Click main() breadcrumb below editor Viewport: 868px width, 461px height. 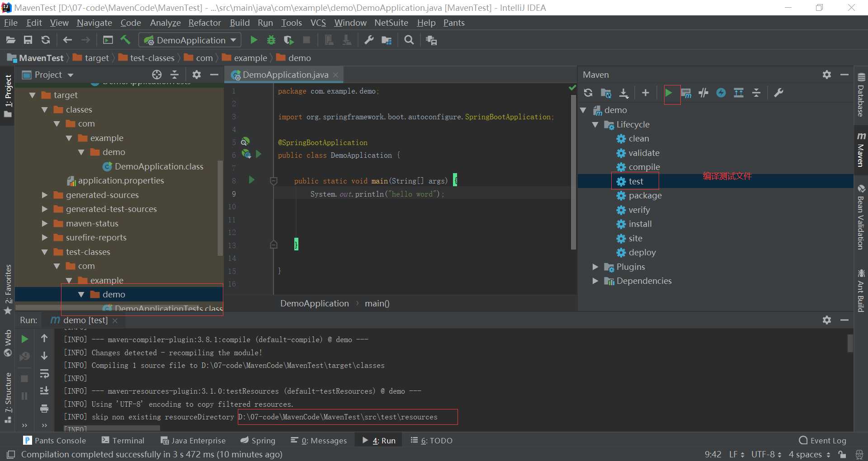coord(377,304)
